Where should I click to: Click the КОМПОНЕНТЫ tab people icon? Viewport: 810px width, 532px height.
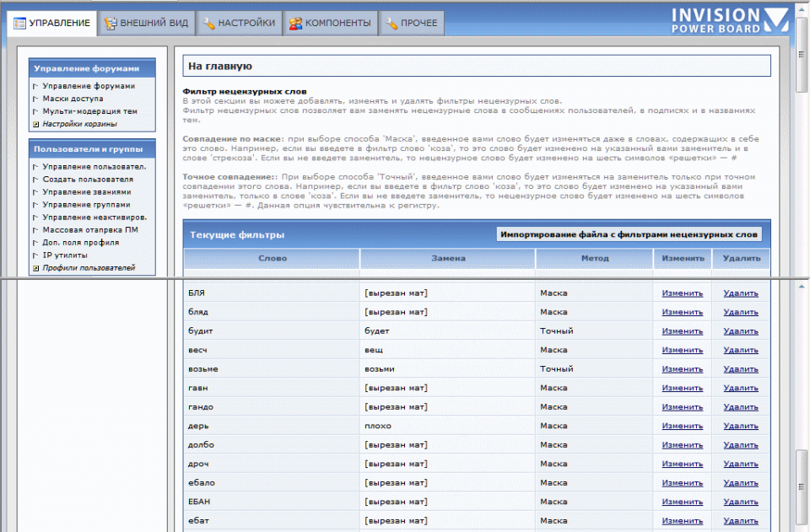[295, 24]
